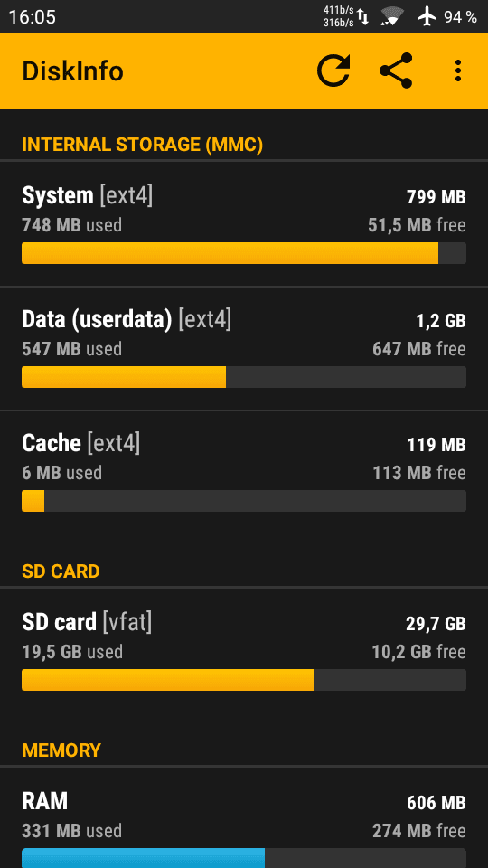Tap the share icon in toolbar
488x868 pixels.
coord(396,71)
